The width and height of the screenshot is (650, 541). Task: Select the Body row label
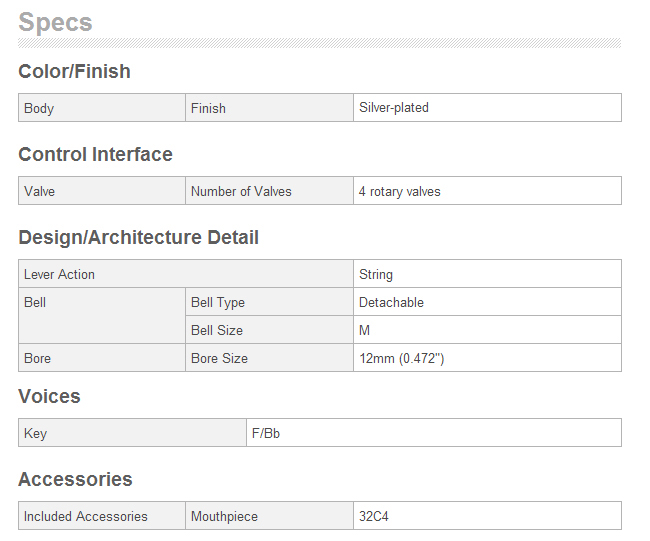pyautogui.click(x=39, y=108)
